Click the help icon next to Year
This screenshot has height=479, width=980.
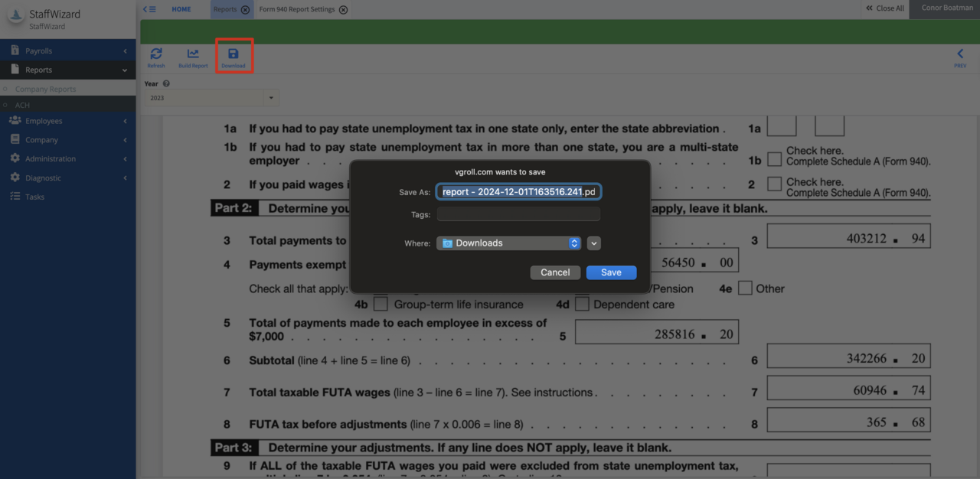166,83
